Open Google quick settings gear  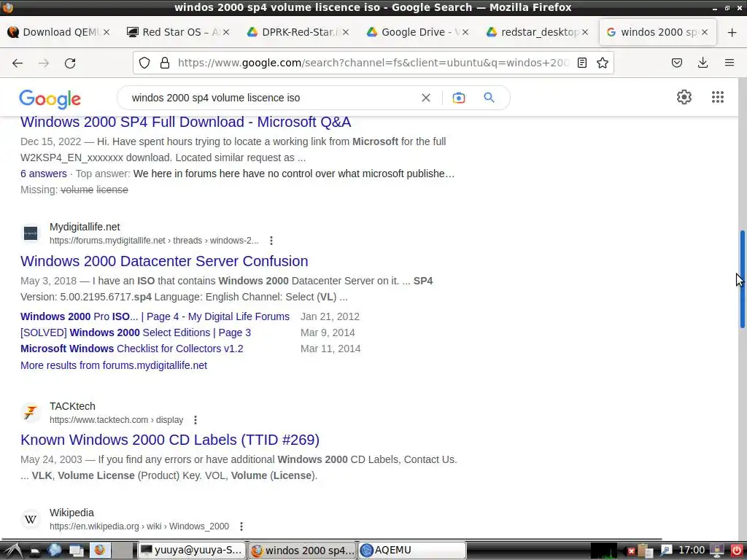click(684, 97)
